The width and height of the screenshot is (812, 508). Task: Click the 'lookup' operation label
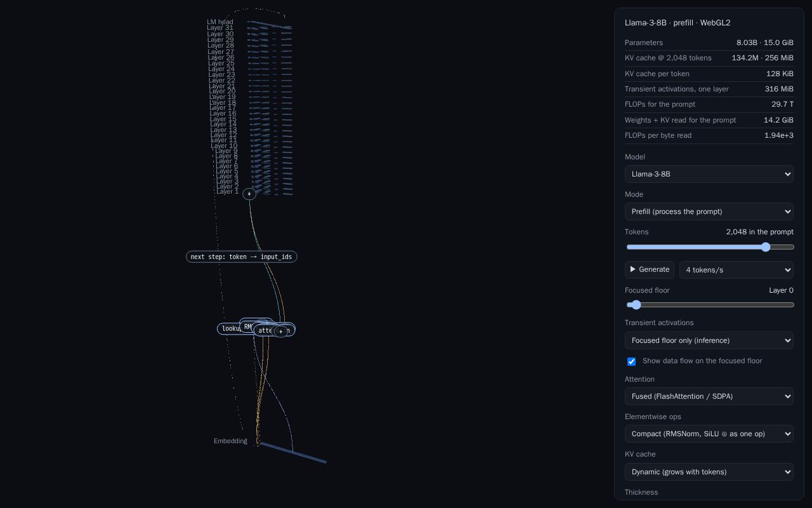click(230, 328)
